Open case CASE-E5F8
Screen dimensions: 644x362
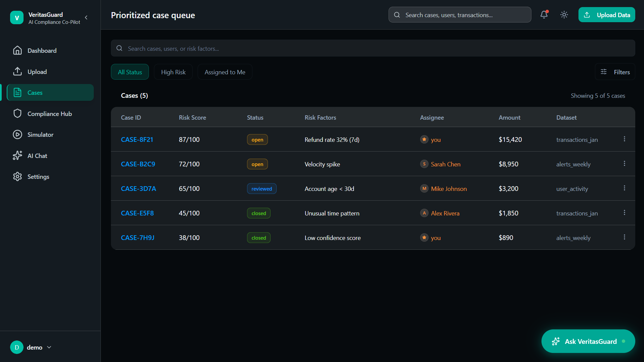tap(137, 213)
